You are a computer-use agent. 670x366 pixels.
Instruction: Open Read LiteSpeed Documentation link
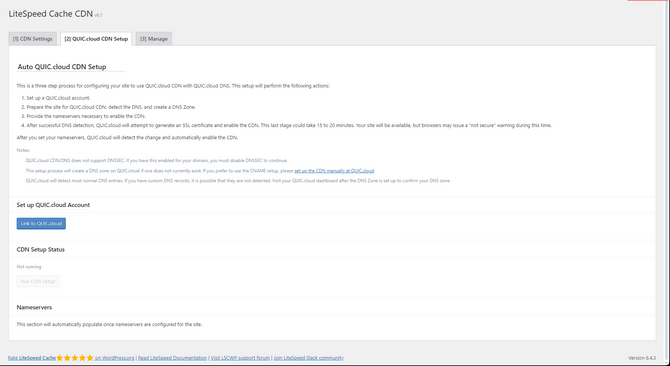173,358
